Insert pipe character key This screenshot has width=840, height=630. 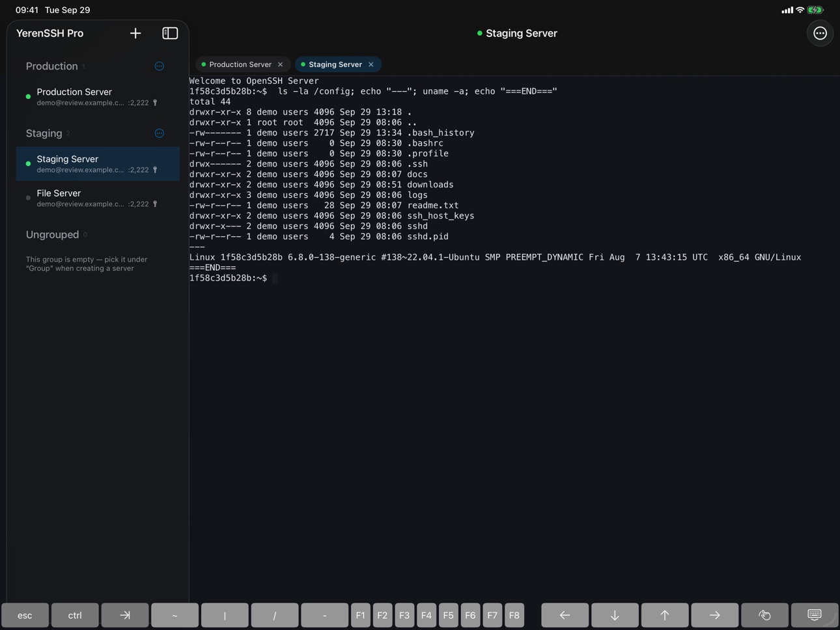click(x=225, y=615)
